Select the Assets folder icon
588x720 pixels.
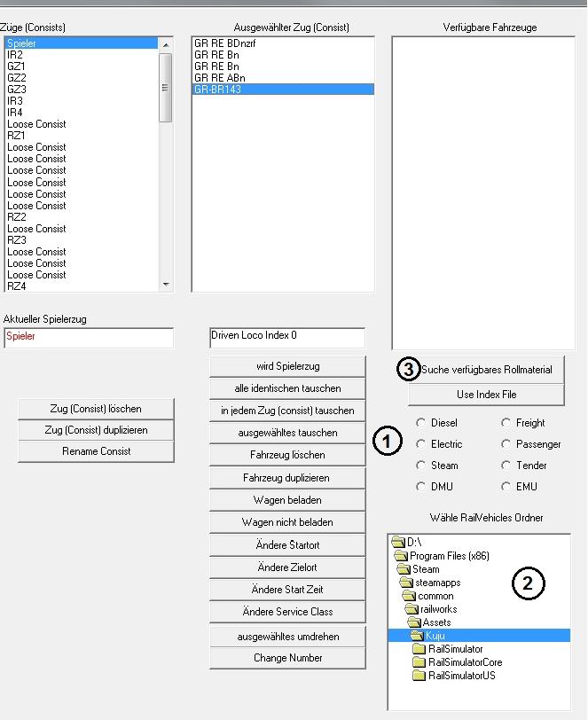pyautogui.click(x=414, y=622)
